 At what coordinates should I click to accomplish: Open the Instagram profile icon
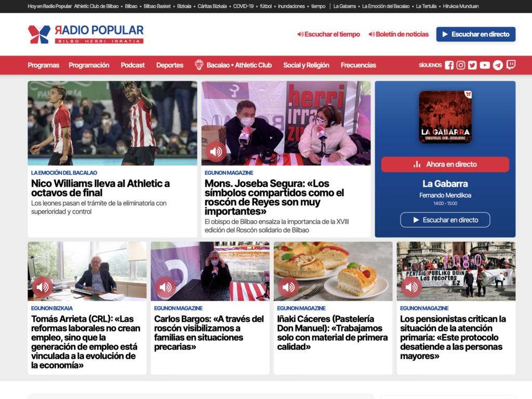461,65
